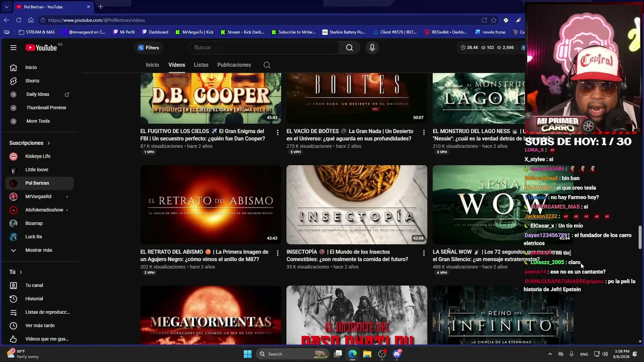Start voice search with the microphone

[372, 48]
